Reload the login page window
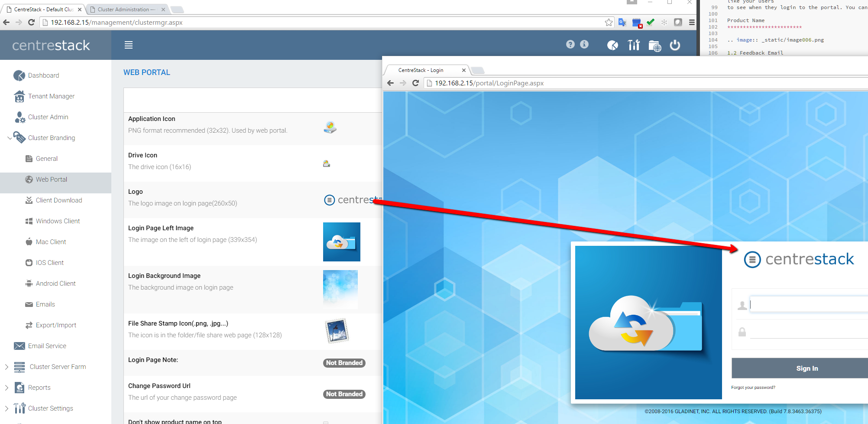This screenshot has width=868, height=424. (x=415, y=83)
